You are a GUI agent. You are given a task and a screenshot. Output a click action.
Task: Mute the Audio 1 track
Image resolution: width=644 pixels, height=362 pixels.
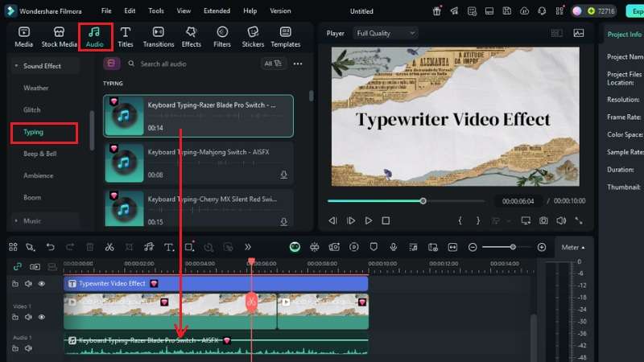28,348
